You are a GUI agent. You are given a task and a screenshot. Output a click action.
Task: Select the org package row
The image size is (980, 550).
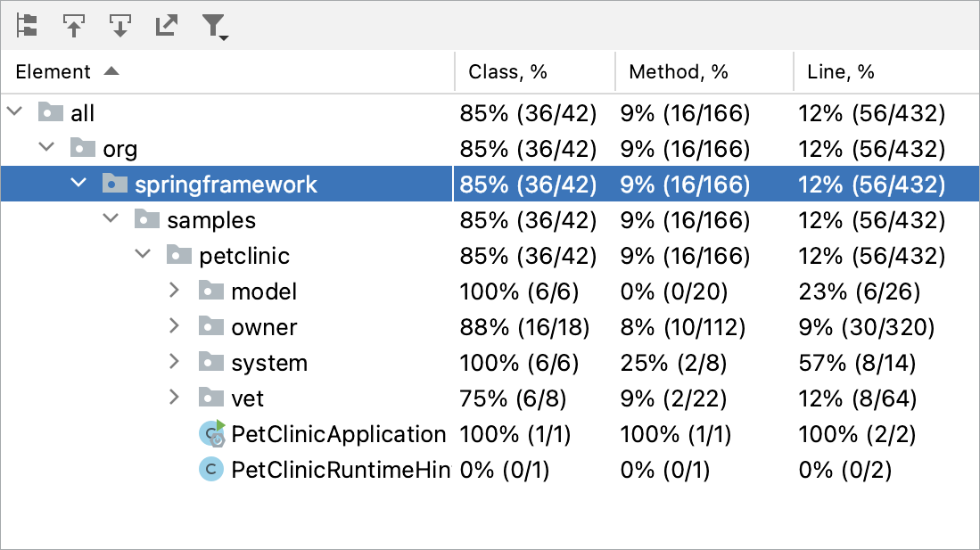click(490, 149)
